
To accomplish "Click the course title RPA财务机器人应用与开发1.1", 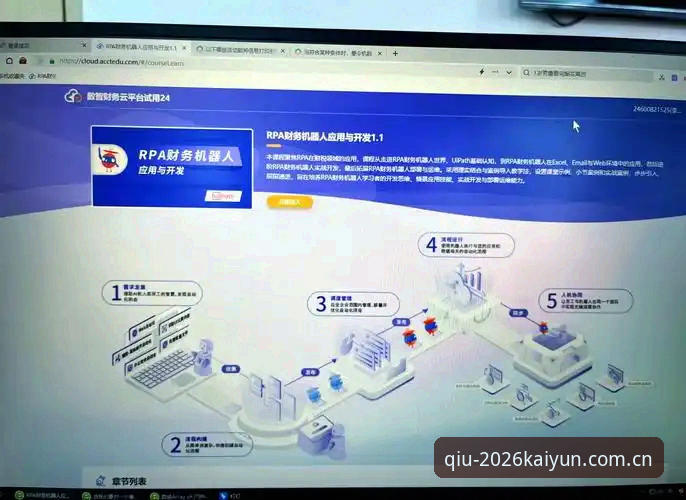I will tap(325, 137).
